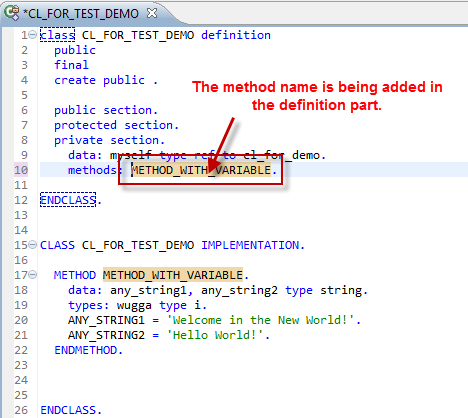This screenshot has height=418, width=468.
Task: Select the *CL_FOR_TEST_DEMO editor tab
Action: click(81, 14)
